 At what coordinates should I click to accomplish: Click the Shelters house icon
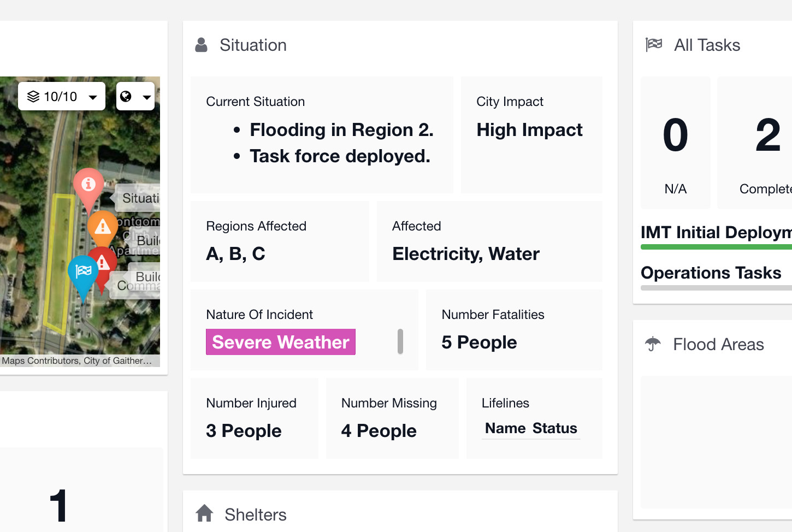[x=204, y=513]
